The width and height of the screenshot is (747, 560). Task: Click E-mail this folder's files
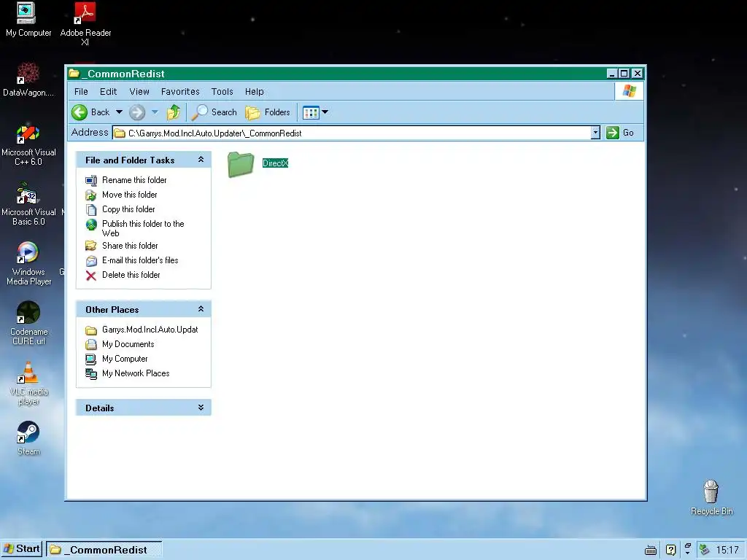point(140,260)
